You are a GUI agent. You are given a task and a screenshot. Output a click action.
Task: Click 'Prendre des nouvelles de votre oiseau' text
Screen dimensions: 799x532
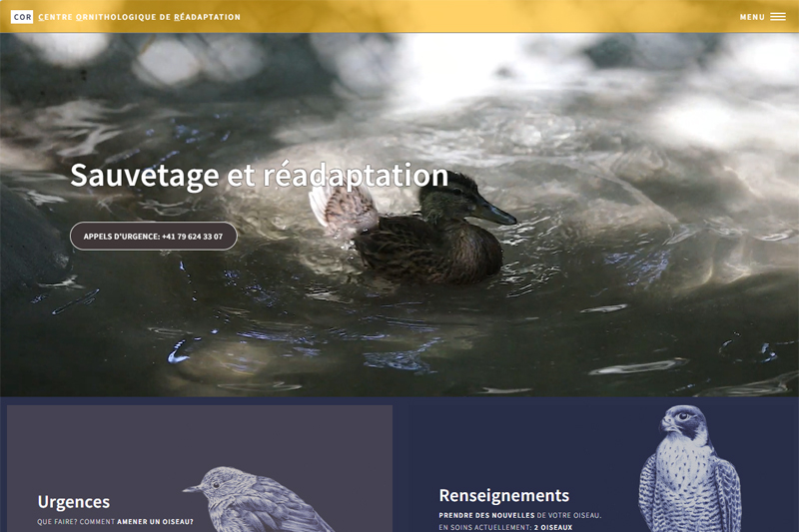[x=519, y=515]
